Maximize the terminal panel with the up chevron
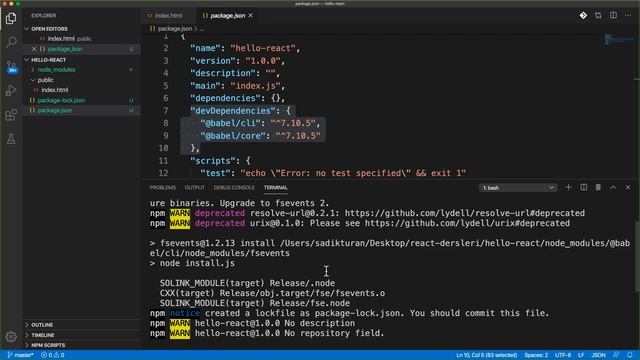 (613, 187)
